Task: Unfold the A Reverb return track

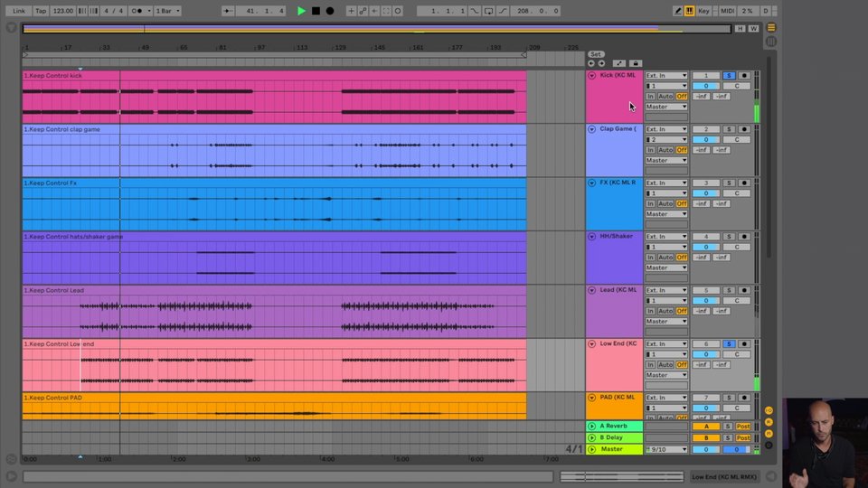Action: [x=591, y=426]
